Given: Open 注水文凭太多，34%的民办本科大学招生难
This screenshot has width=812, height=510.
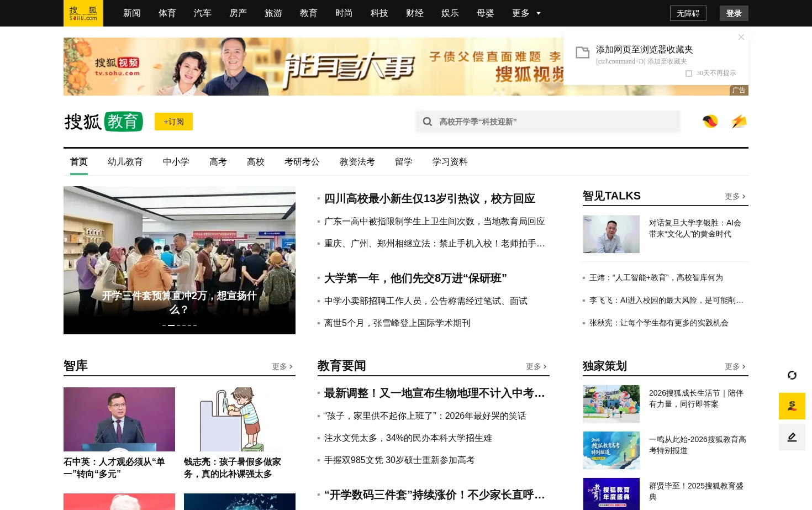Looking at the screenshot, I should point(408,438).
